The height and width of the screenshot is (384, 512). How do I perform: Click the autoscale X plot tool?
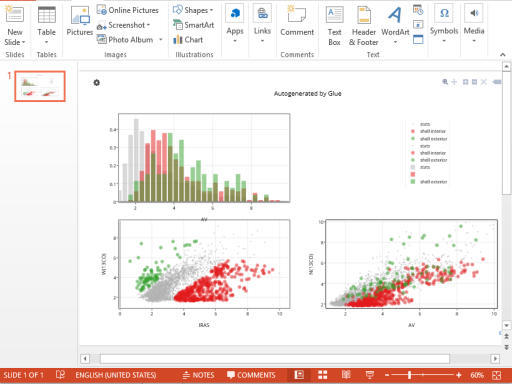coord(484,82)
